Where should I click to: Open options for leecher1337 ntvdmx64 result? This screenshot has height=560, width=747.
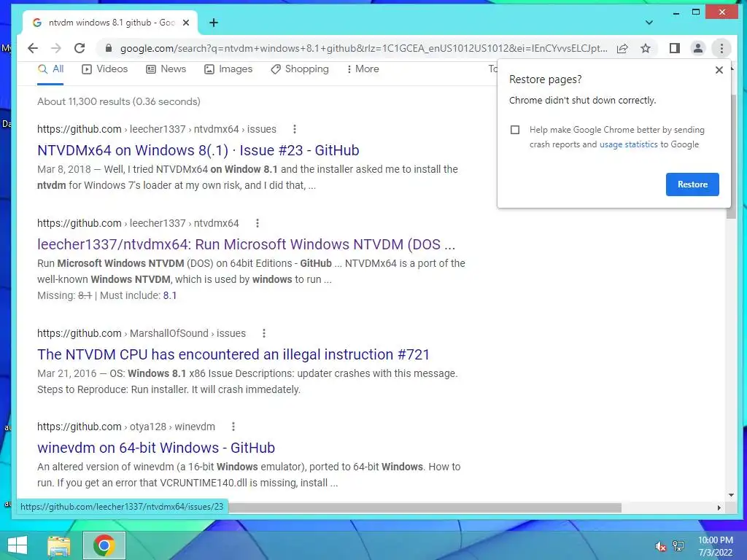(258, 223)
